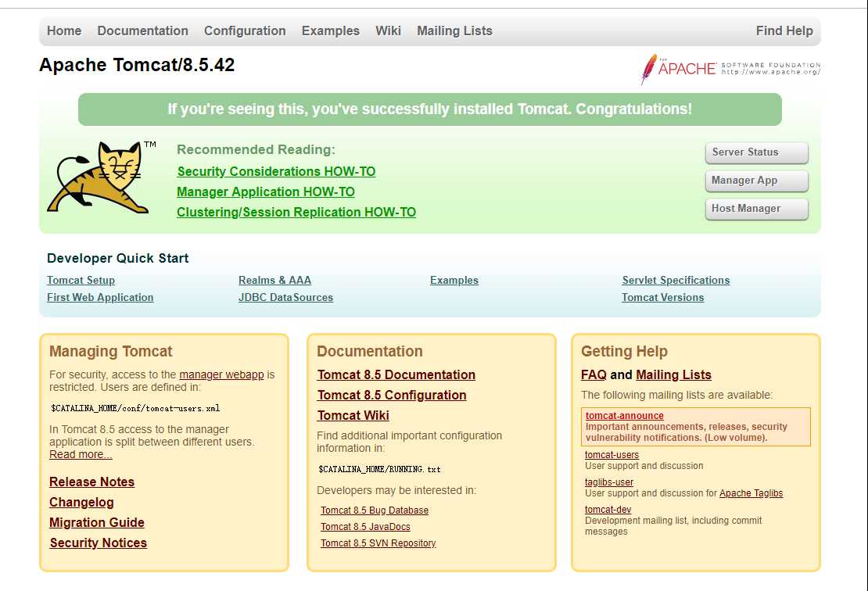
Task: Click the Recommended Reading: heading
Action: 256,150
